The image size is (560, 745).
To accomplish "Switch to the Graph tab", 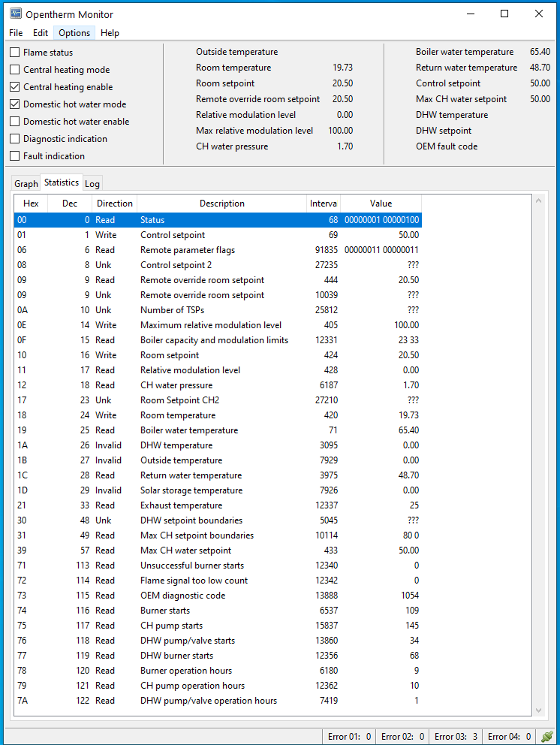I will pyautogui.click(x=26, y=184).
